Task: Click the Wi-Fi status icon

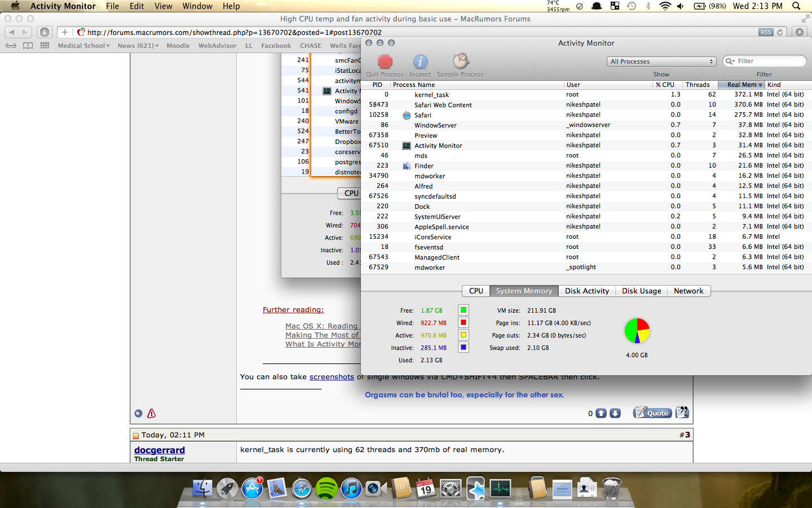Action: (x=665, y=6)
